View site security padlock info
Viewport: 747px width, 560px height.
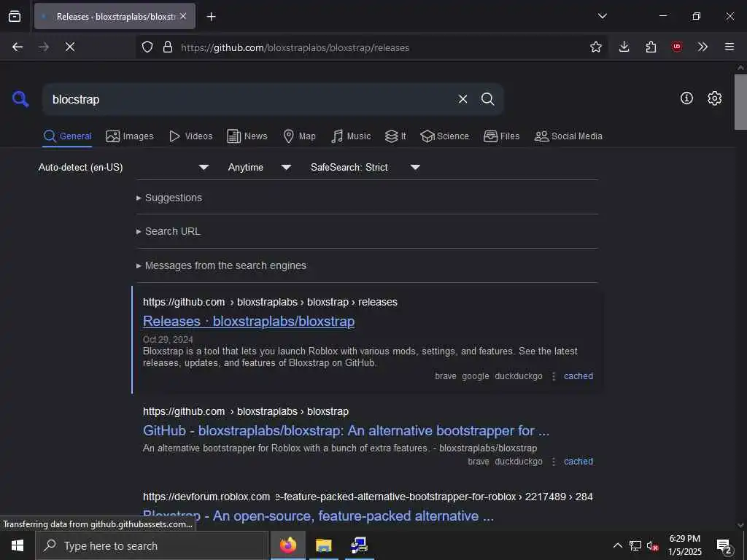click(168, 47)
